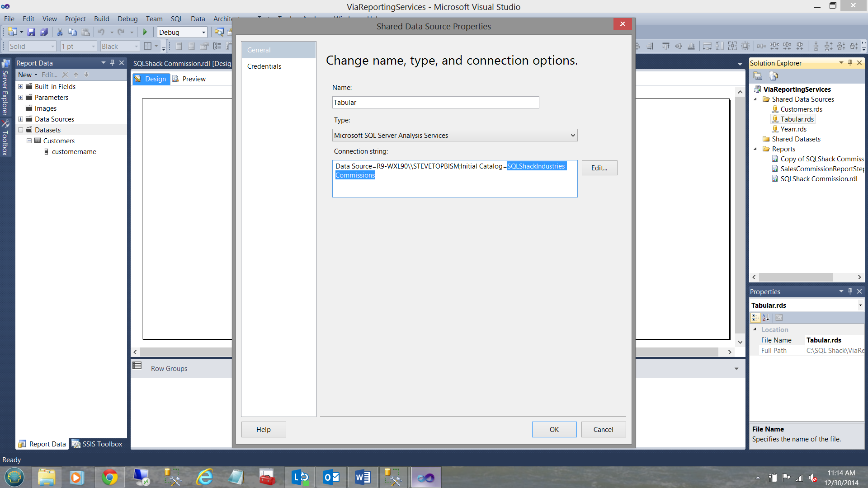The height and width of the screenshot is (488, 868).
Task: Expand the Built-in Fields tree node
Action: (x=20, y=86)
